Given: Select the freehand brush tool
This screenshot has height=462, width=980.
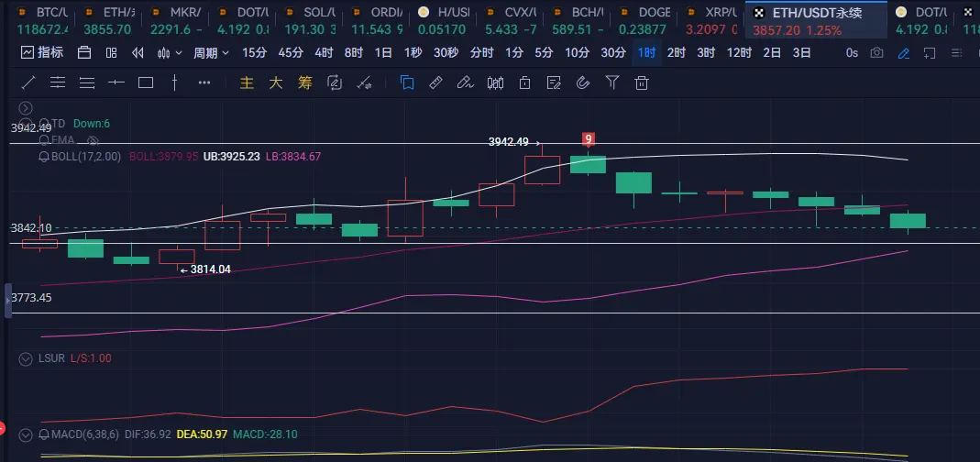Looking at the screenshot, I should point(465,82).
